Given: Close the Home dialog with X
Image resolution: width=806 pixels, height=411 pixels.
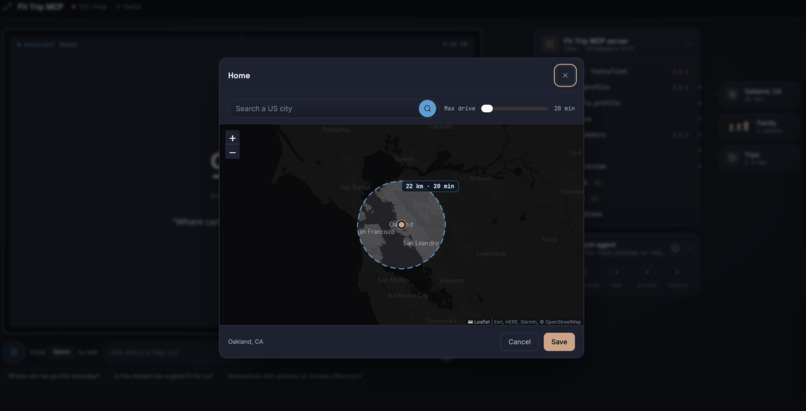Looking at the screenshot, I should (x=565, y=76).
